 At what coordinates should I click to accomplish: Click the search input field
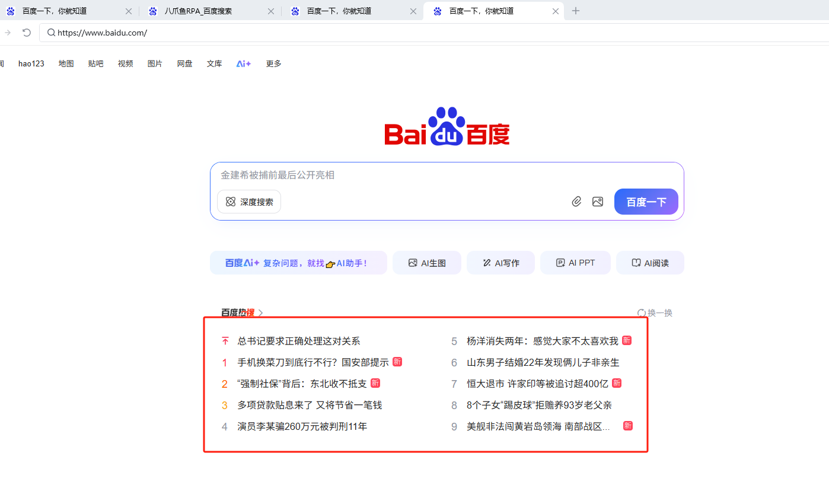[447, 175]
